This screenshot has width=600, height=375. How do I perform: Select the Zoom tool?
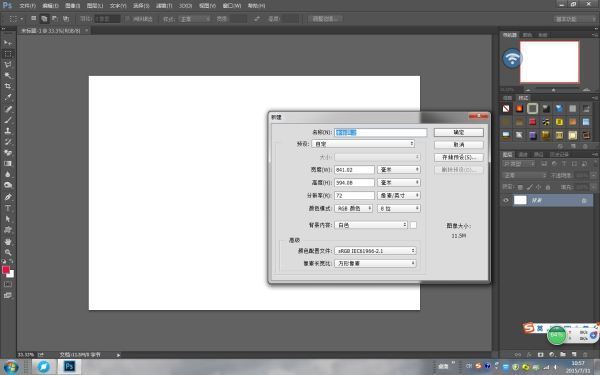click(x=8, y=253)
